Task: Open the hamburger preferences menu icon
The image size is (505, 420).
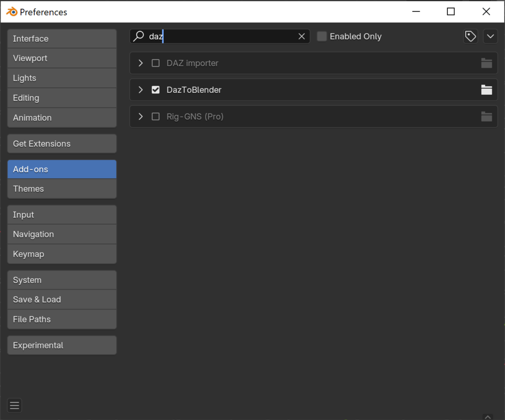Action: (x=14, y=406)
